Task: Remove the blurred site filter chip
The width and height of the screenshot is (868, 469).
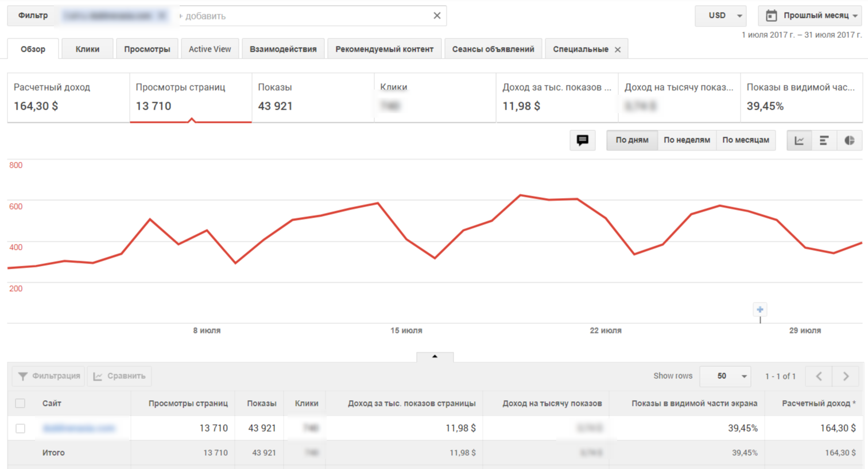Action: [162, 15]
